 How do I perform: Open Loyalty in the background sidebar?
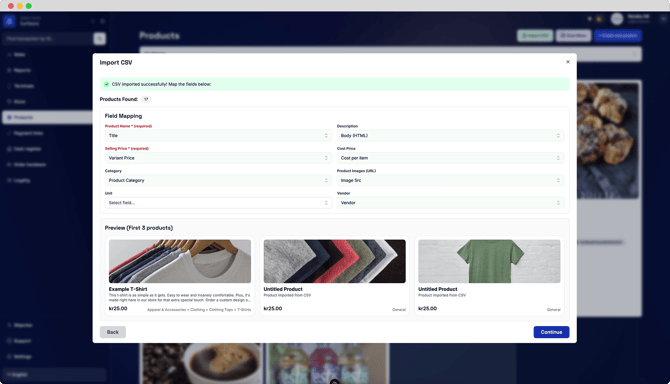(22, 180)
